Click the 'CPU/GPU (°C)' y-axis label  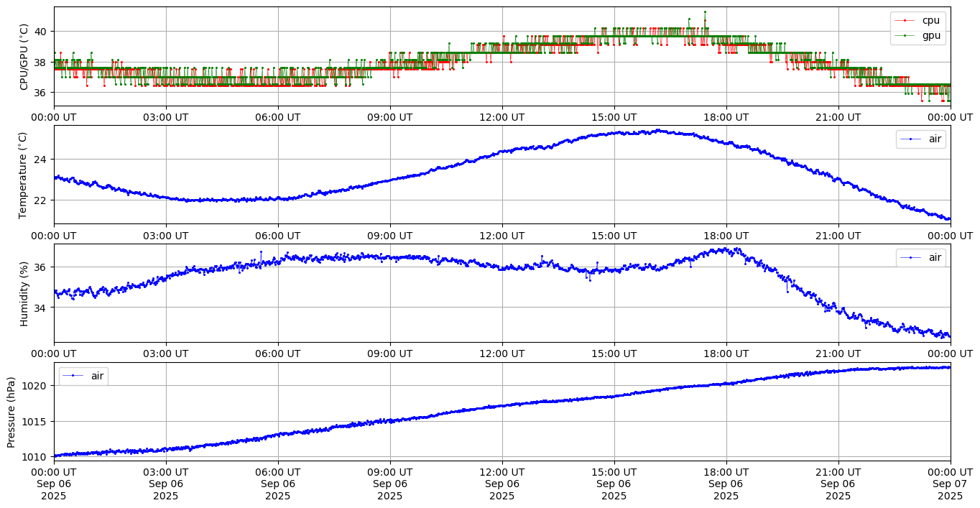point(24,57)
